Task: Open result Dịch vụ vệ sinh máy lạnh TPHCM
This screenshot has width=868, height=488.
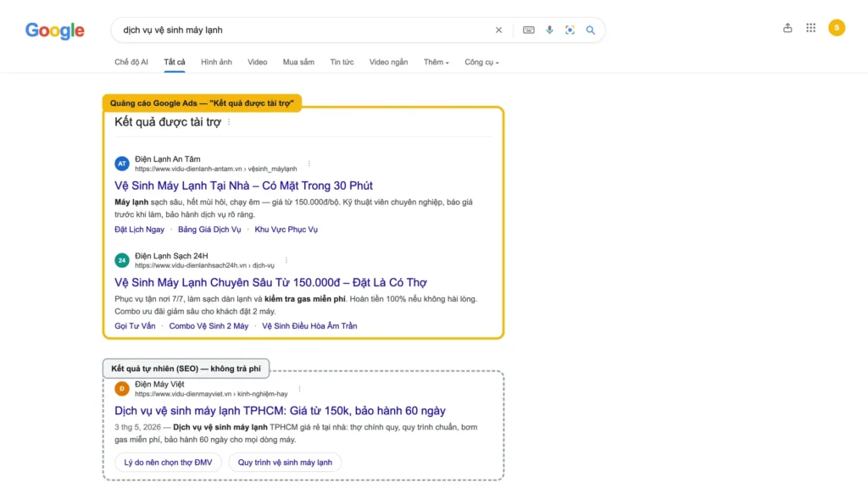Action: click(280, 411)
